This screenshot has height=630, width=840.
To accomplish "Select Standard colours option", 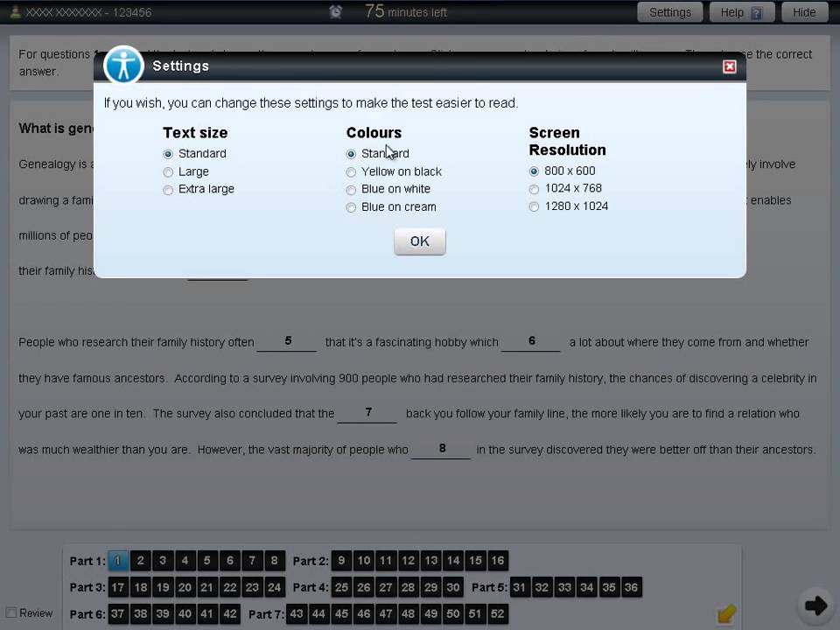I will (x=351, y=154).
